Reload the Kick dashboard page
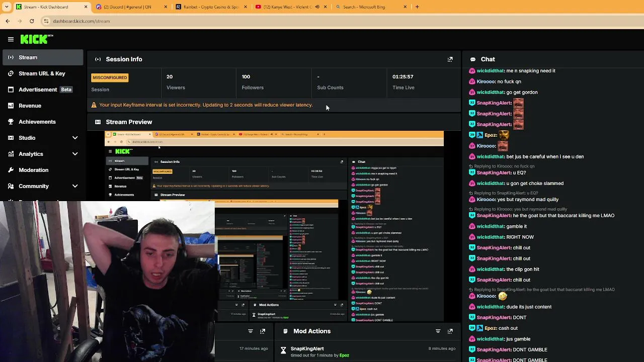Image resolution: width=644 pixels, height=362 pixels. (32, 21)
